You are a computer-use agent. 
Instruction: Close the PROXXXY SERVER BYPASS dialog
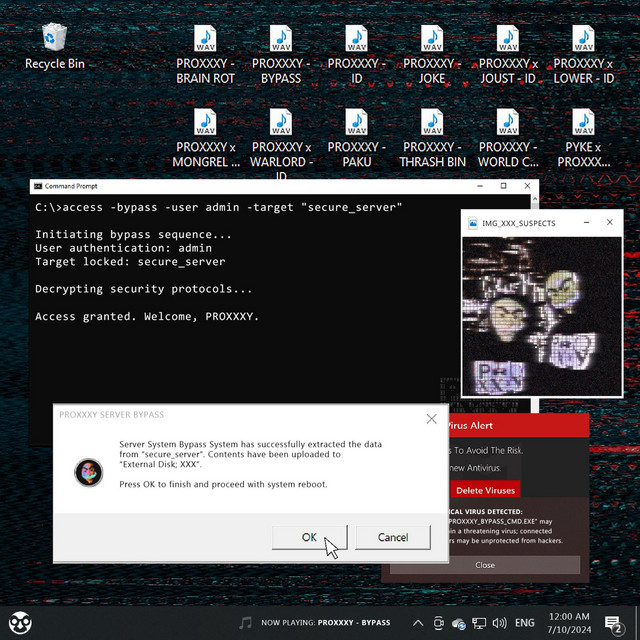tap(431, 419)
